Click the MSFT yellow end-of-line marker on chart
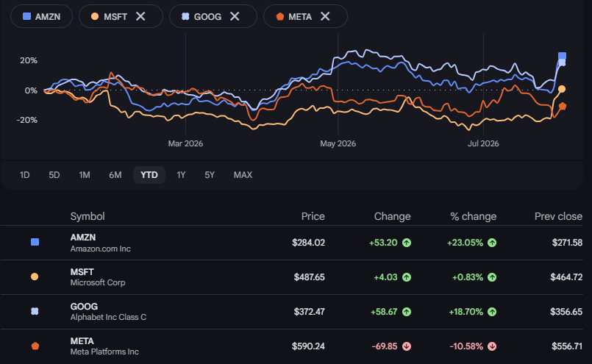The height and width of the screenshot is (364, 592). click(x=562, y=89)
